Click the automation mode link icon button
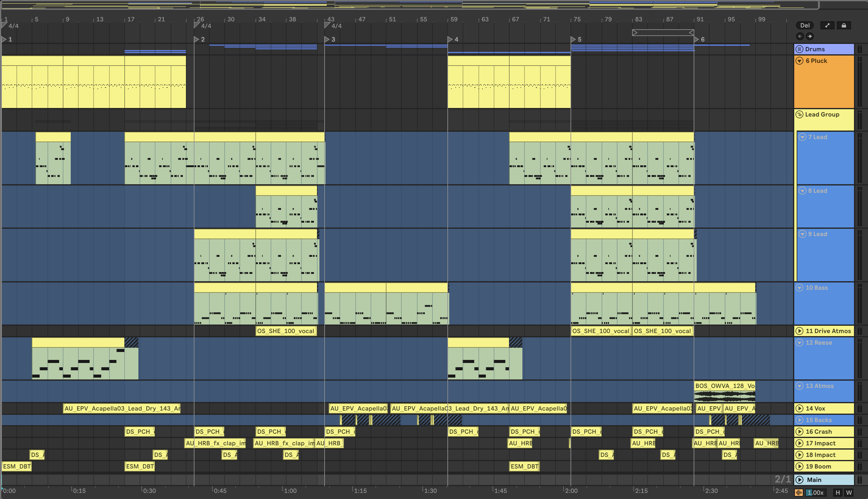This screenshot has height=499, width=868. [x=827, y=25]
